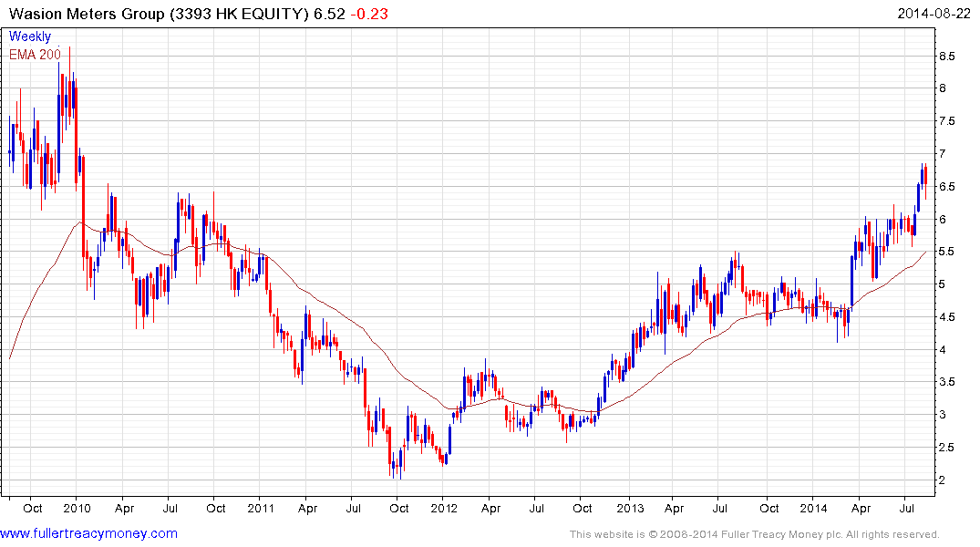Click the 2014-08-22 date stamp
This screenshot has height=547, width=980.
[934, 14]
